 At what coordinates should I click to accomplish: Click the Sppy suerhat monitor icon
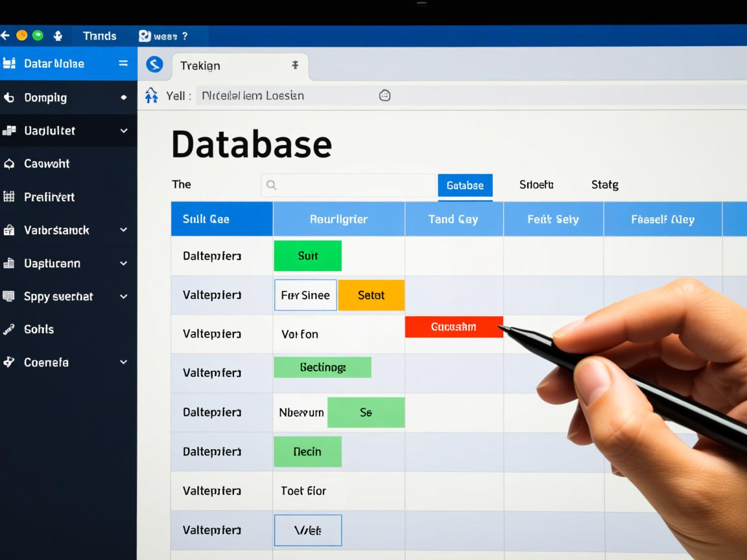pos(9,296)
